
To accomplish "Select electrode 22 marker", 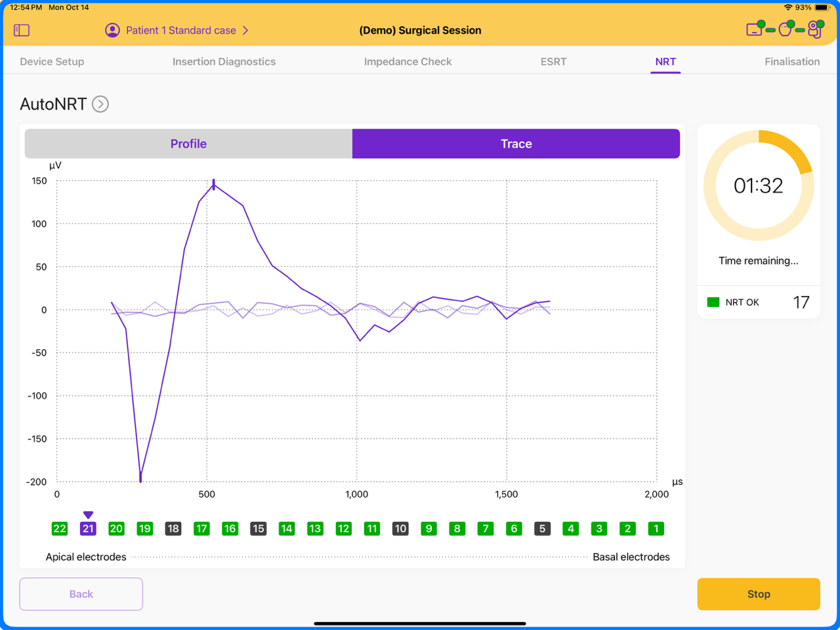I will click(60, 529).
